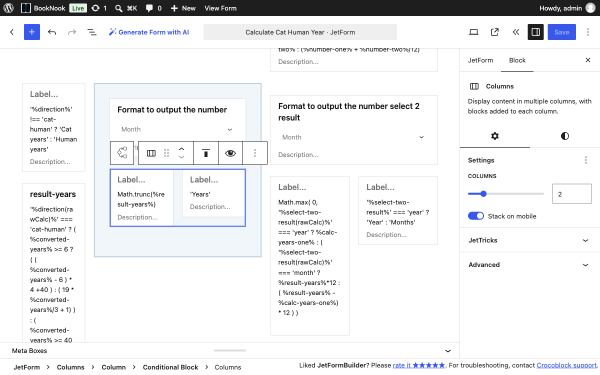Image resolution: width=600 pixels, height=375 pixels.
Task: Open the editor options three-dot menu
Action: [x=588, y=32]
